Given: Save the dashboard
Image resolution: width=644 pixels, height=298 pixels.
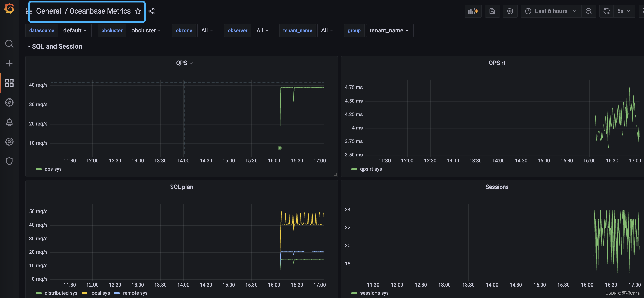Looking at the screenshot, I should coord(492,11).
